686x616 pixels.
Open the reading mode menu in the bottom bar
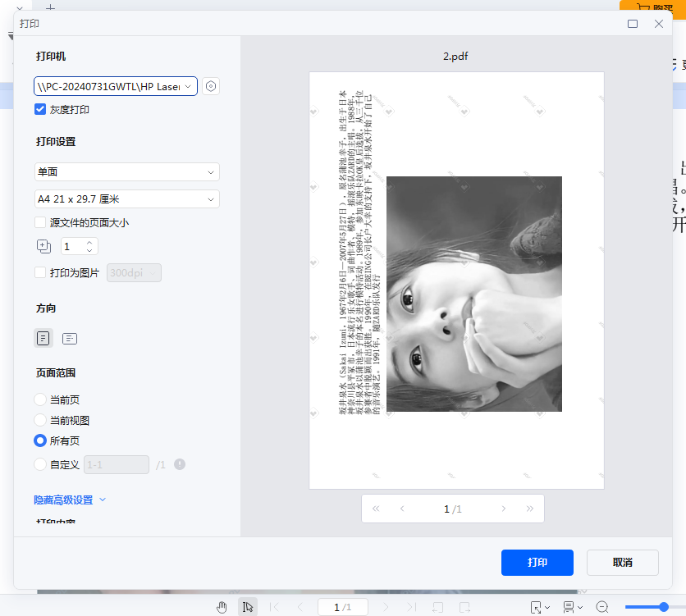(x=572, y=606)
